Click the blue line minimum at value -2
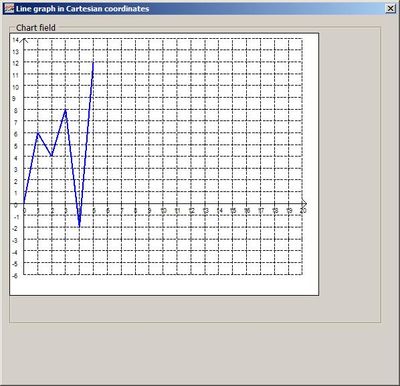Viewport: 400px width, 386px height. tap(79, 227)
